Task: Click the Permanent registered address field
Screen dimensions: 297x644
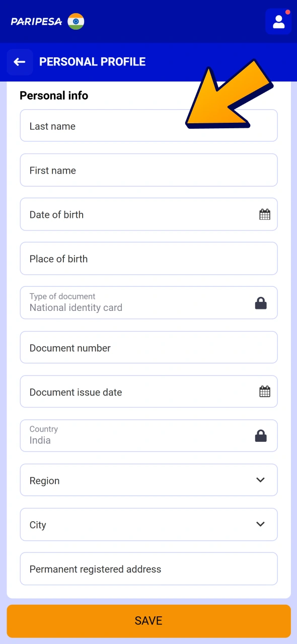Action: 126,569
